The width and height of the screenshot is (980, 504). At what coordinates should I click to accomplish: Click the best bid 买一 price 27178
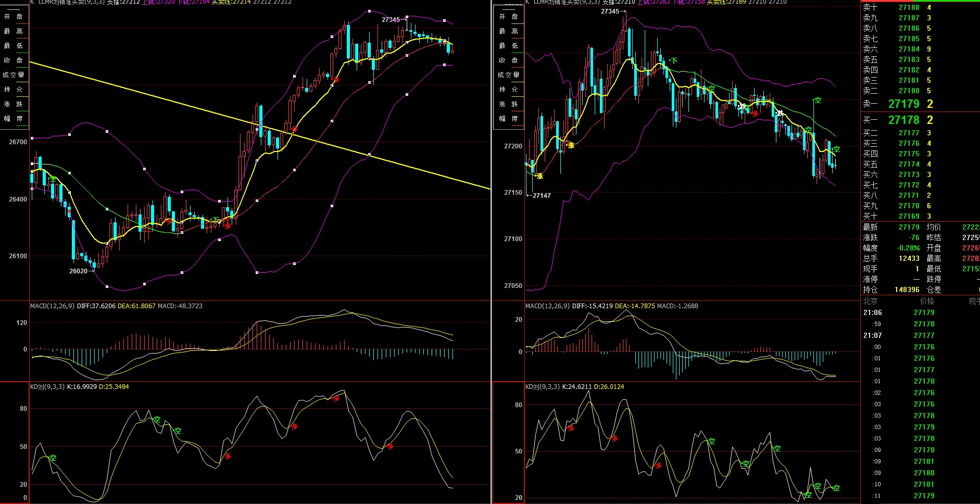tap(904, 120)
